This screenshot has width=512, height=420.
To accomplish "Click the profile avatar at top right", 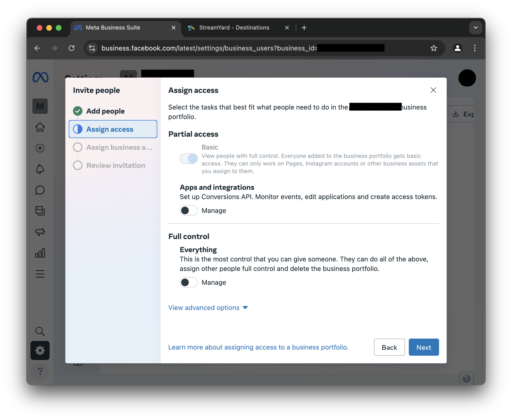I will (x=467, y=78).
